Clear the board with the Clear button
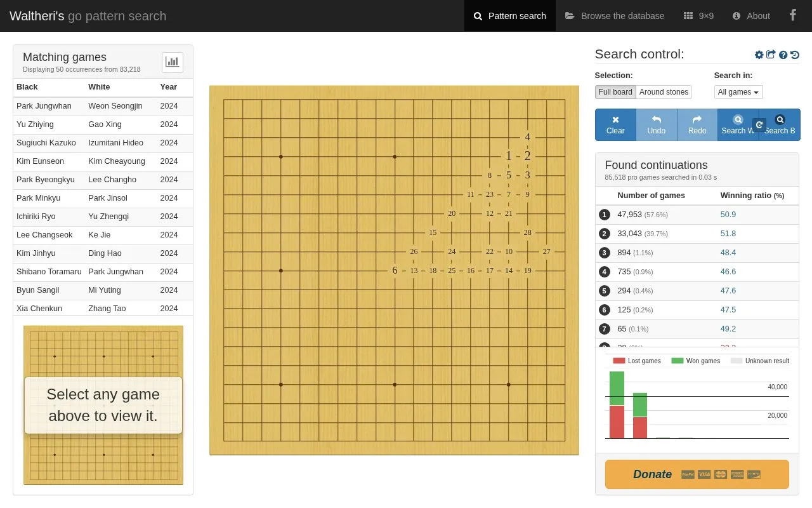 pyautogui.click(x=615, y=124)
